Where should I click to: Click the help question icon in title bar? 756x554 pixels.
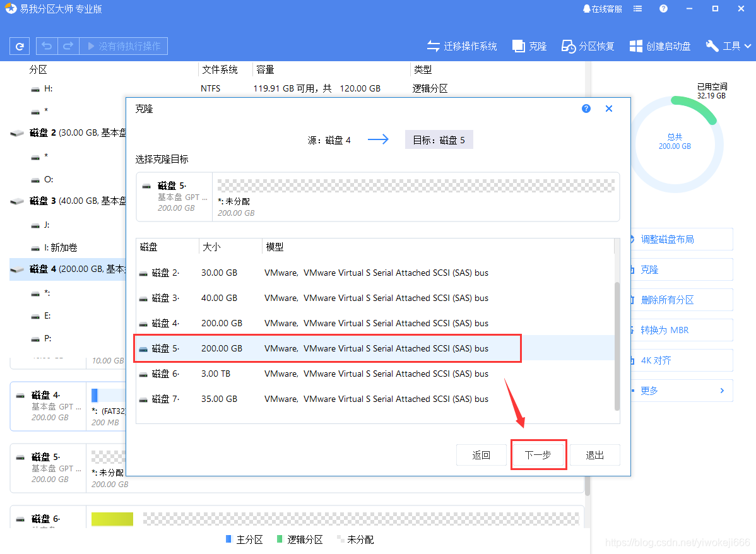pos(663,9)
